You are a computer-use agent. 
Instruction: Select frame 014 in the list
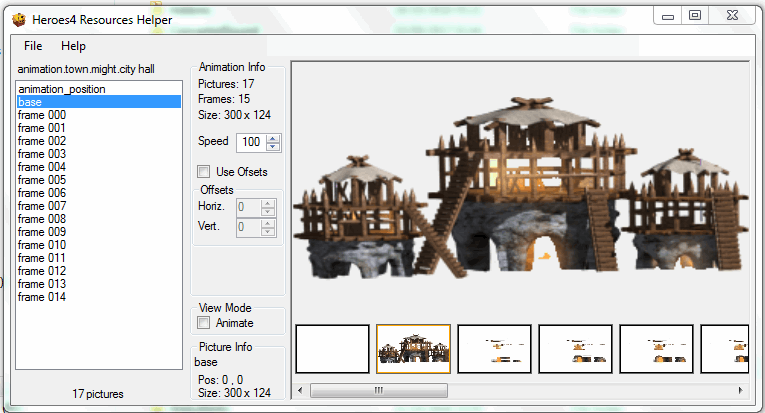coord(99,297)
